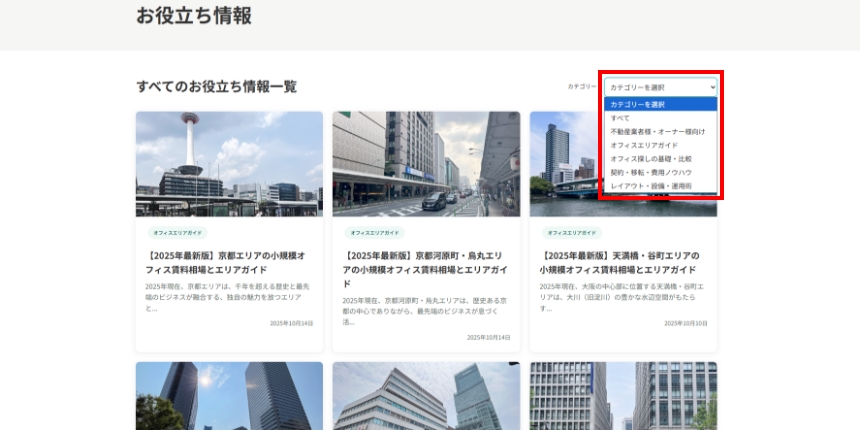Collapse the category select box via arrow

coord(711,87)
